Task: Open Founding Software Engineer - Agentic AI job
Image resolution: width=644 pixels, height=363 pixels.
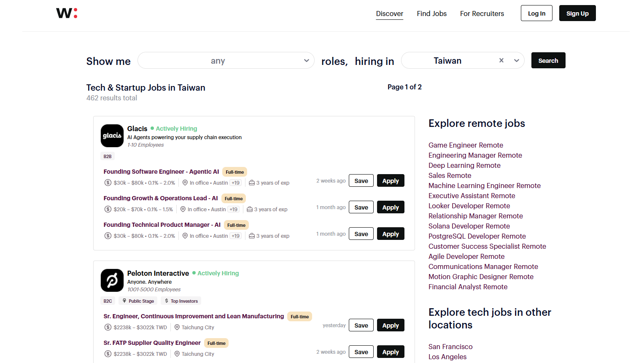Action: coord(162,172)
